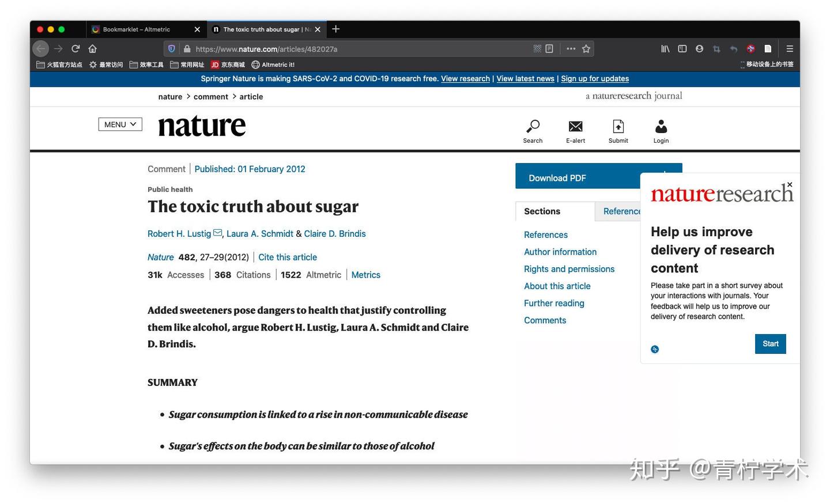Bookmark this page with the star icon
Viewport: 830px width, 504px height.
coord(586,48)
